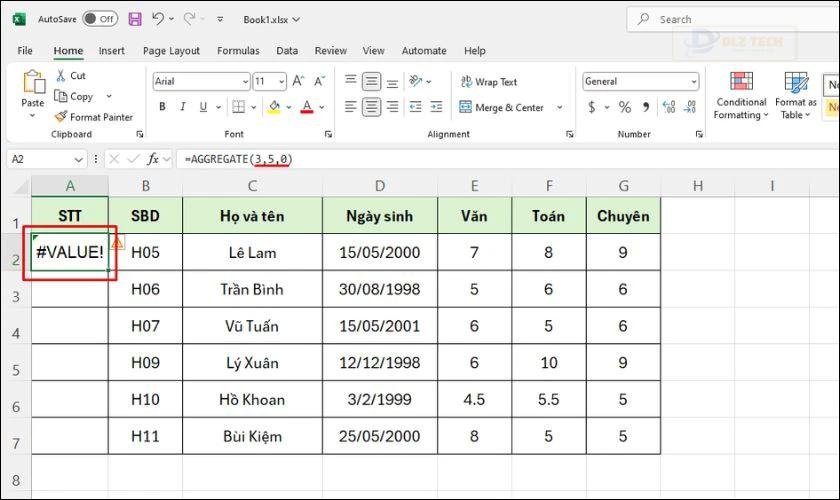The image size is (840, 500).
Task: Click Decrease Indent icon
Action: point(416,107)
